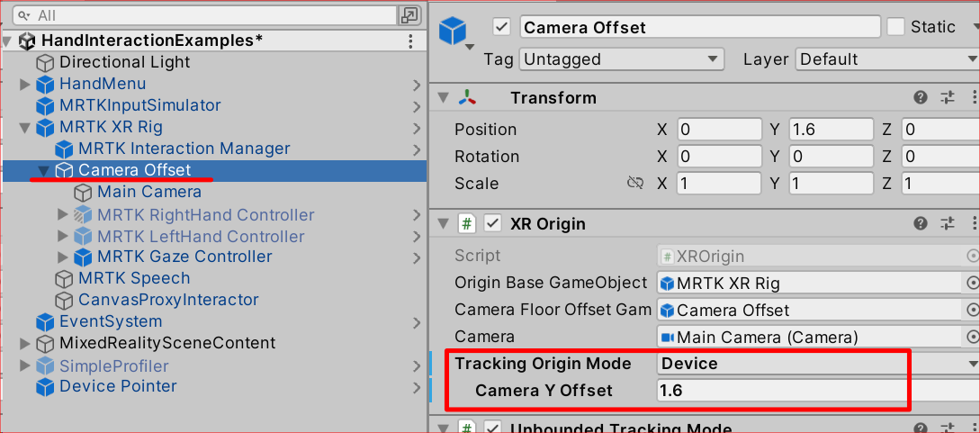Collapse the HandInteractionExamples scene

point(7,42)
